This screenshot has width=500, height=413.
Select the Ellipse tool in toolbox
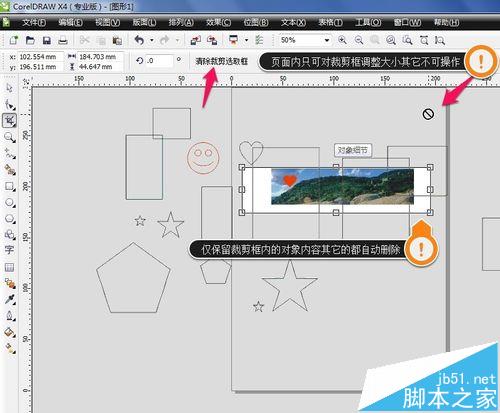[x=9, y=203]
